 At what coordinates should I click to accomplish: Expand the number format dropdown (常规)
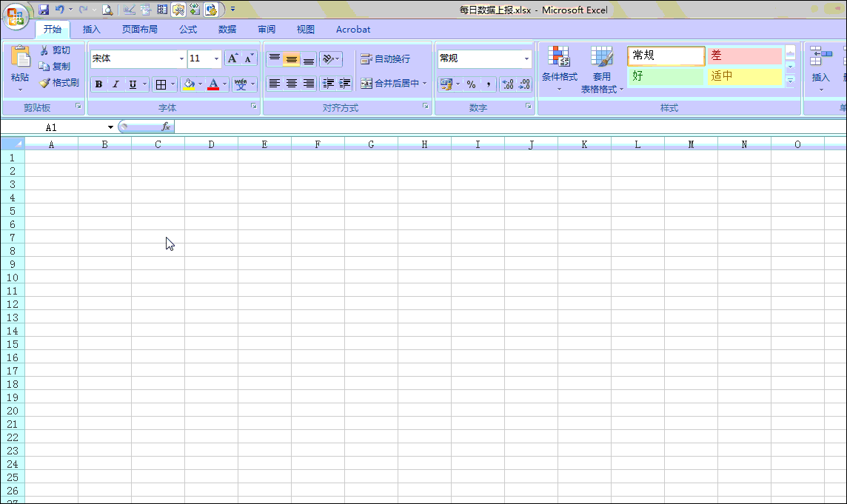pos(527,58)
